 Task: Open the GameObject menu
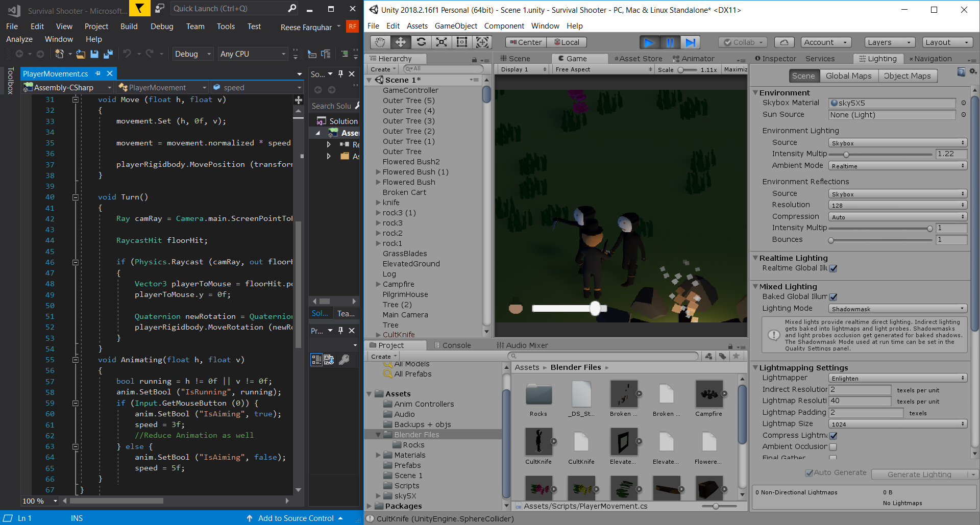pos(455,26)
